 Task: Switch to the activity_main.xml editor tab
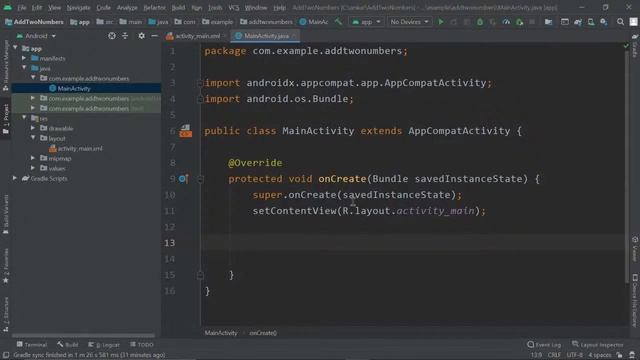tap(197, 36)
